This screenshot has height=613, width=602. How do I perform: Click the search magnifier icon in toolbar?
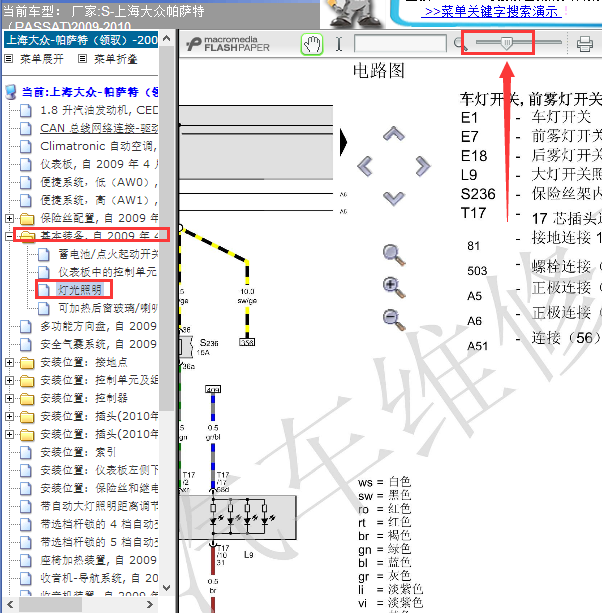click(x=458, y=43)
